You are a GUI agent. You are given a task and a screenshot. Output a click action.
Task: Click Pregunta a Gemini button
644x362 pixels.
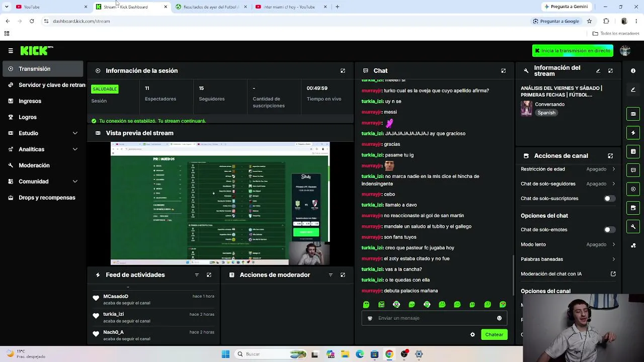(x=566, y=7)
